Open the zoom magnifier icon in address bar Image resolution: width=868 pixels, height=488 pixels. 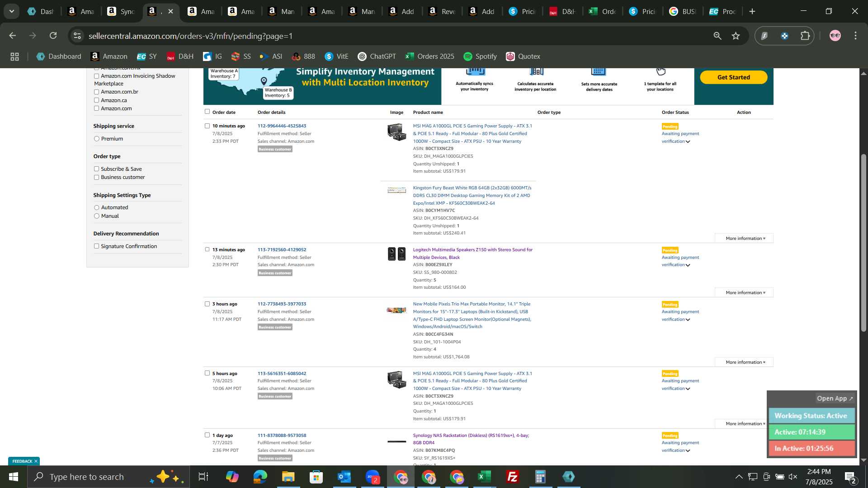point(717,36)
